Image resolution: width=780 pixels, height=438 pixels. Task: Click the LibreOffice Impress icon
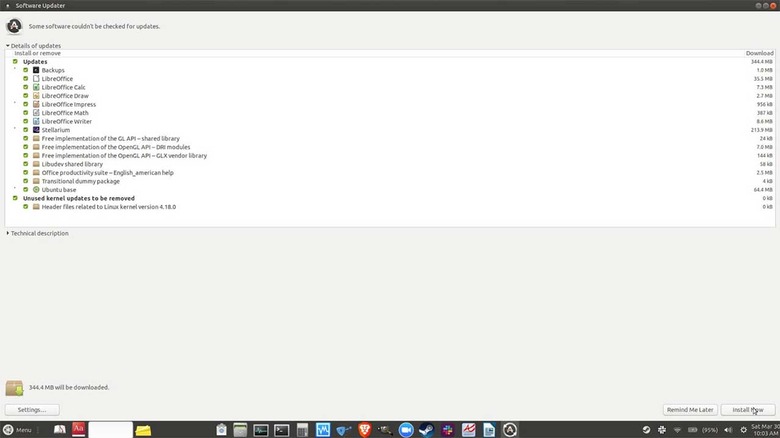click(x=36, y=104)
